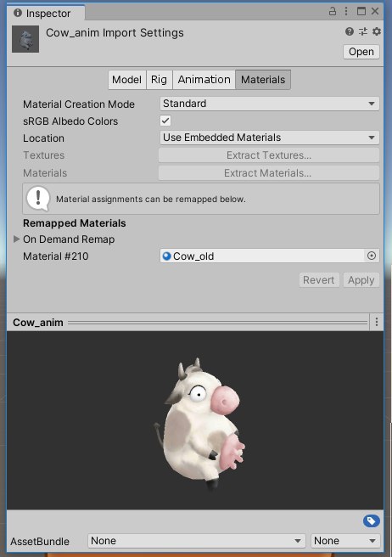
Task: Open the presets sliders icon
Action: [x=363, y=31]
